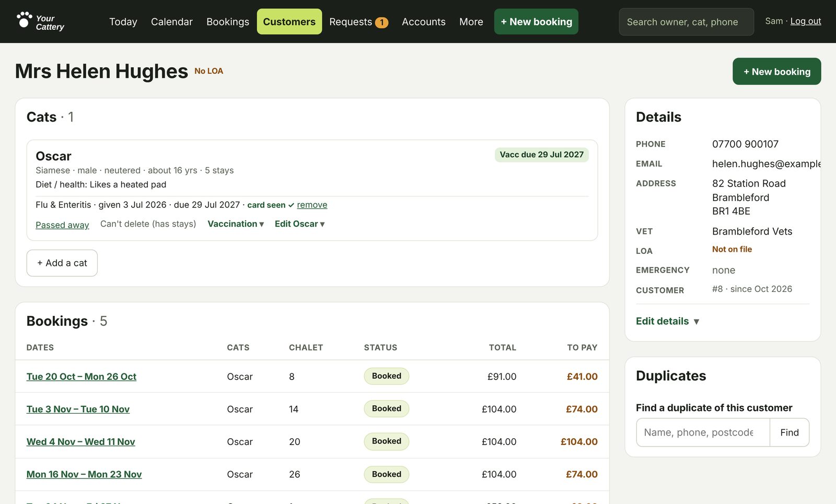Mark Oscar as Passed away
This screenshot has height=504, width=836.
coord(62,225)
